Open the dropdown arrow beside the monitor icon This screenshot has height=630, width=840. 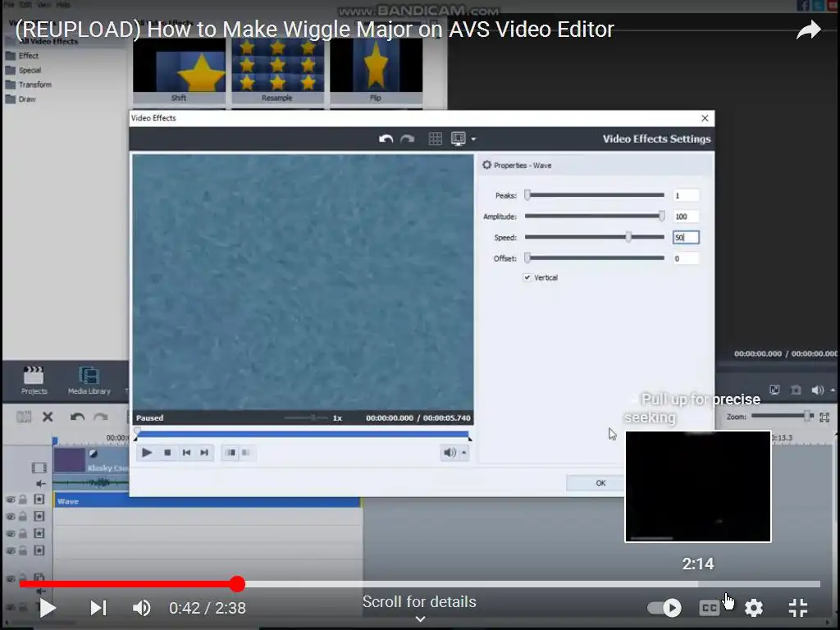(x=473, y=139)
